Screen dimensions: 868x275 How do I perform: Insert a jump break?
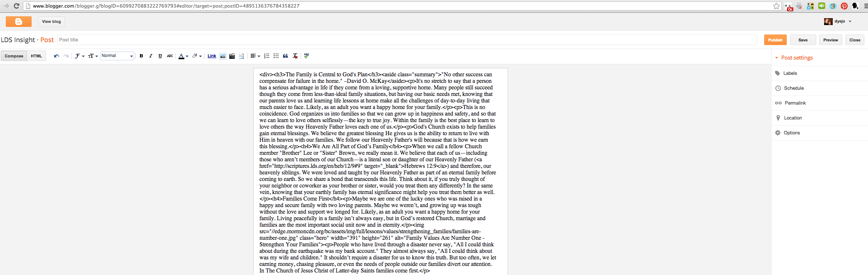241,56
